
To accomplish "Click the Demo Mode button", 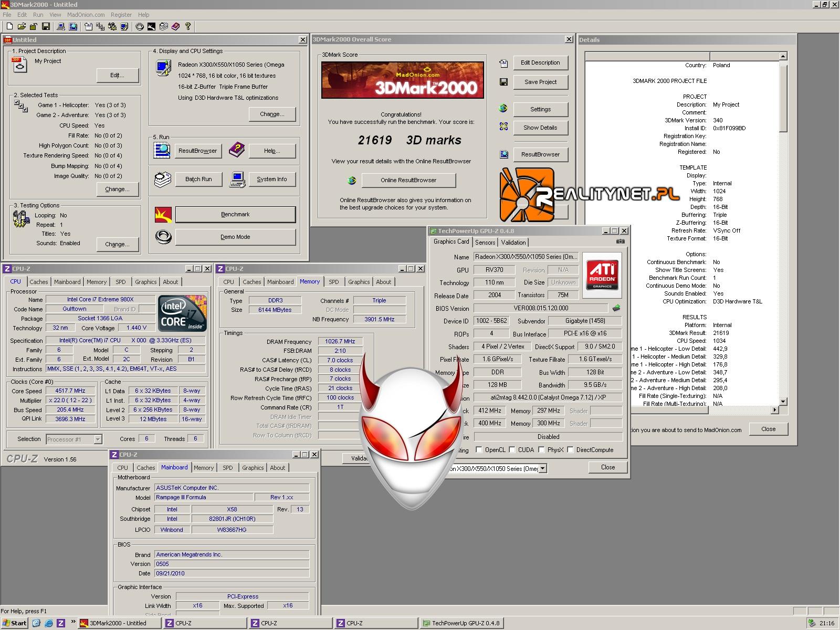I will [x=235, y=237].
